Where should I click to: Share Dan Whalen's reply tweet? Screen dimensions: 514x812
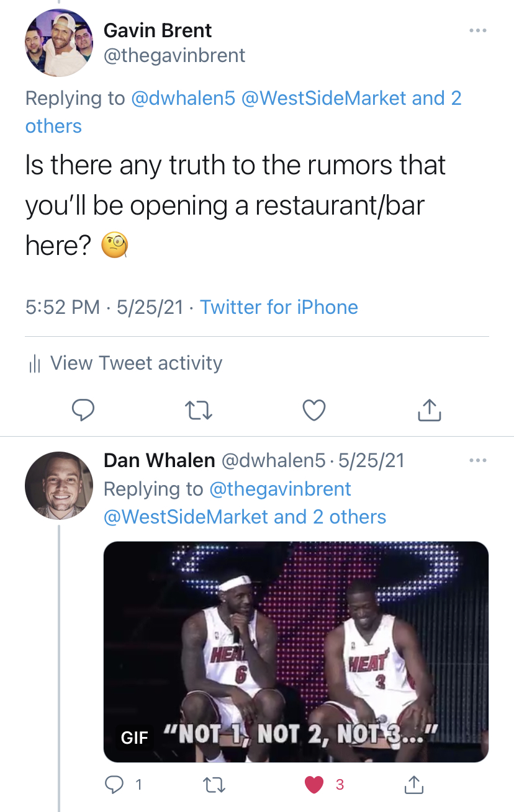[x=413, y=785]
